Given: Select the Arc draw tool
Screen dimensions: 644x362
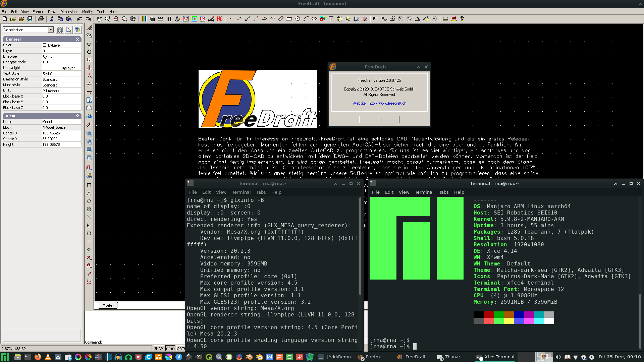Looking at the screenshot, I should tap(306, 19).
